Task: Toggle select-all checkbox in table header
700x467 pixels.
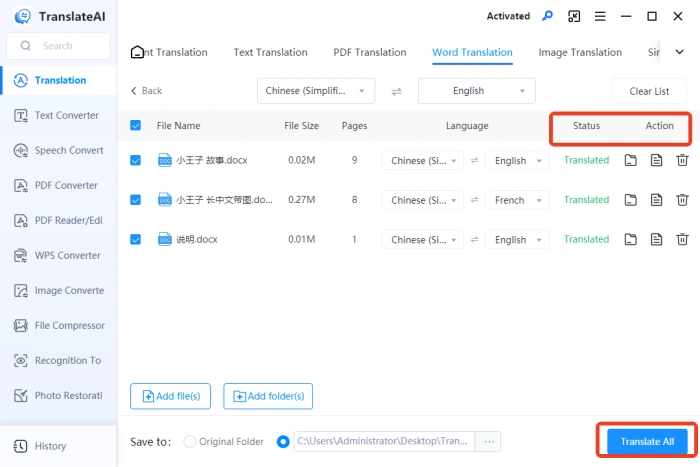Action: point(135,125)
